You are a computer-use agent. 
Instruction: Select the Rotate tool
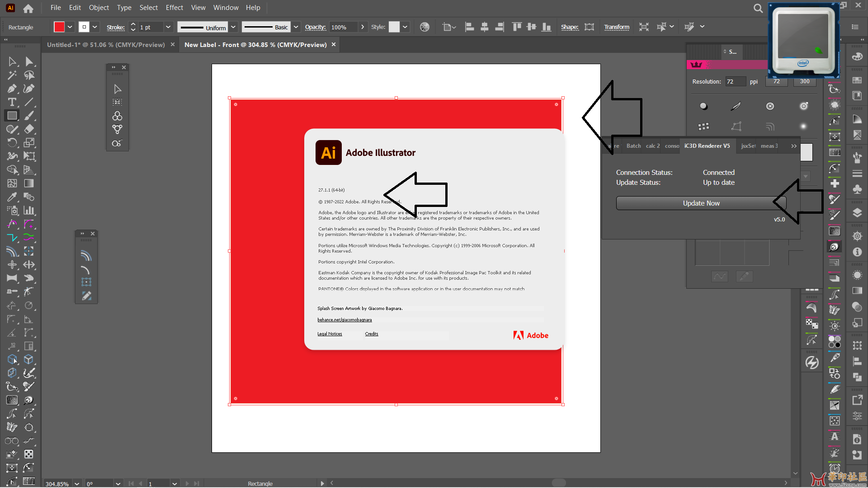pyautogui.click(x=12, y=143)
